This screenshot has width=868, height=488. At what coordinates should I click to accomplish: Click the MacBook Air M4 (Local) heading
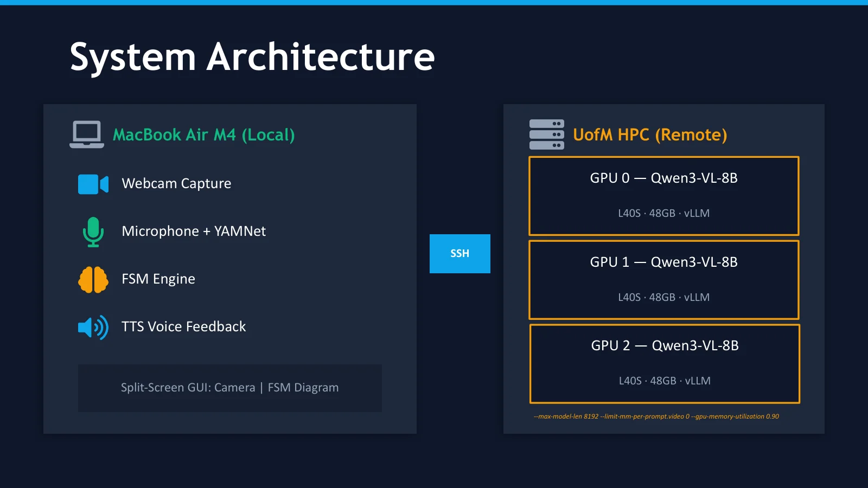tap(204, 135)
